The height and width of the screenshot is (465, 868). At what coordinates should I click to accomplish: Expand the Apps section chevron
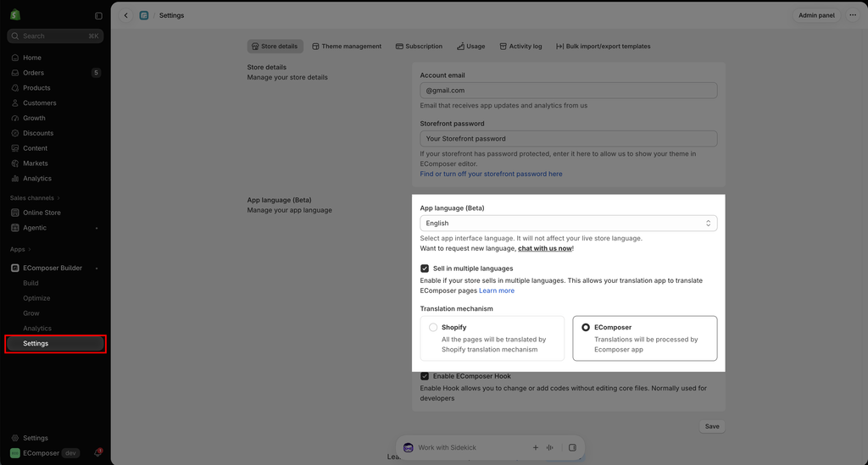point(30,249)
